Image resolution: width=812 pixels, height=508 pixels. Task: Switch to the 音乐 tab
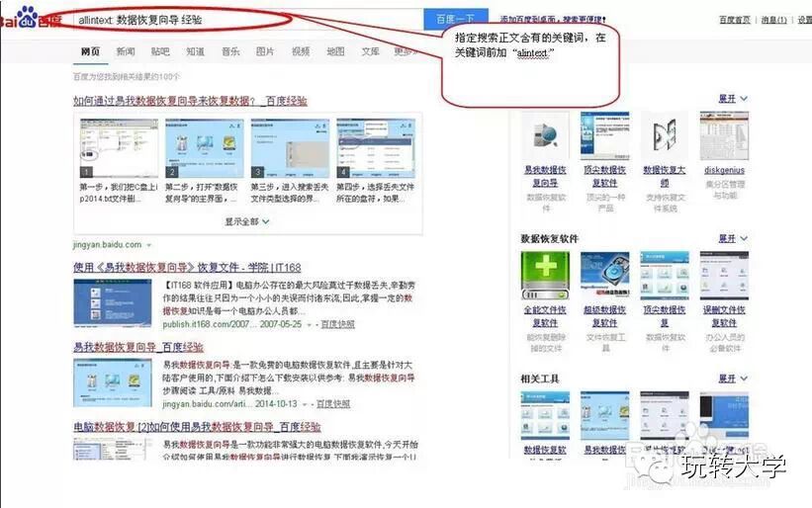[x=230, y=51]
